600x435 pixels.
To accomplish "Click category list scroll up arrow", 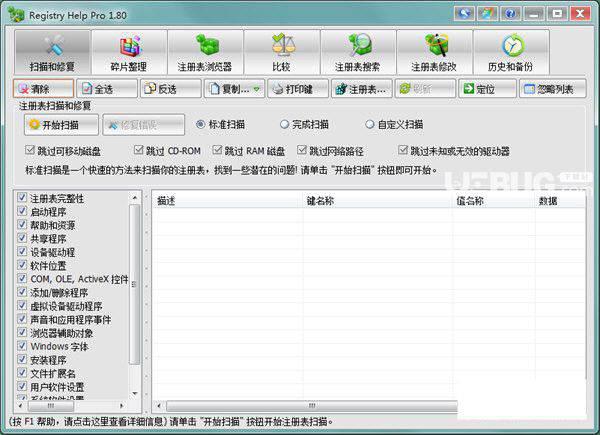I will (x=135, y=197).
